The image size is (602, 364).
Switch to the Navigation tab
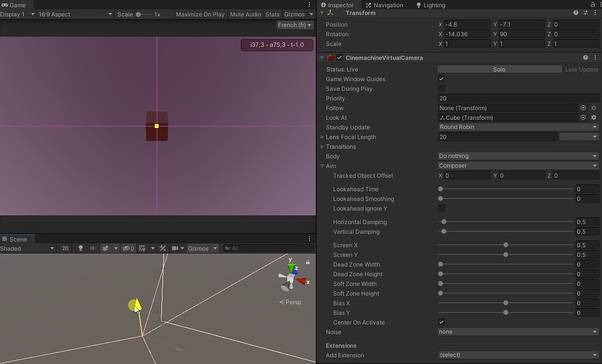click(385, 5)
